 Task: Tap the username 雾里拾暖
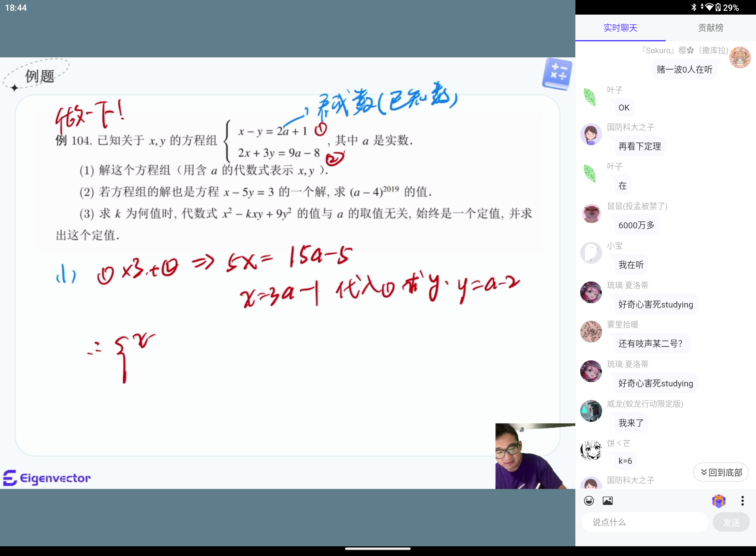point(623,325)
